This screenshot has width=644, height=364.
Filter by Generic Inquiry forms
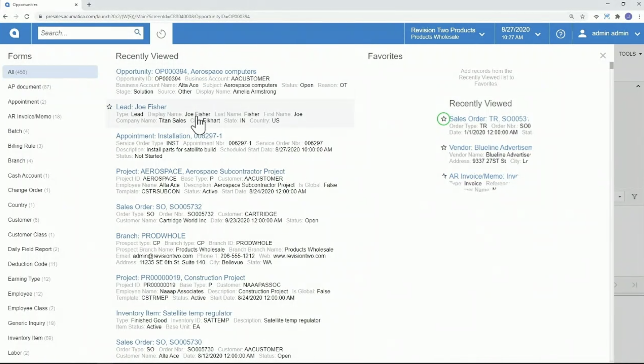coord(32,323)
